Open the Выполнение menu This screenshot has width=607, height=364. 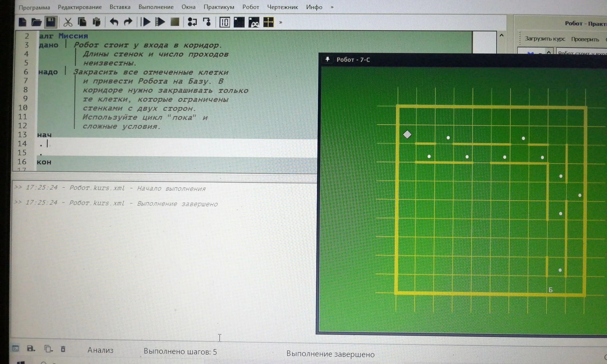156,7
